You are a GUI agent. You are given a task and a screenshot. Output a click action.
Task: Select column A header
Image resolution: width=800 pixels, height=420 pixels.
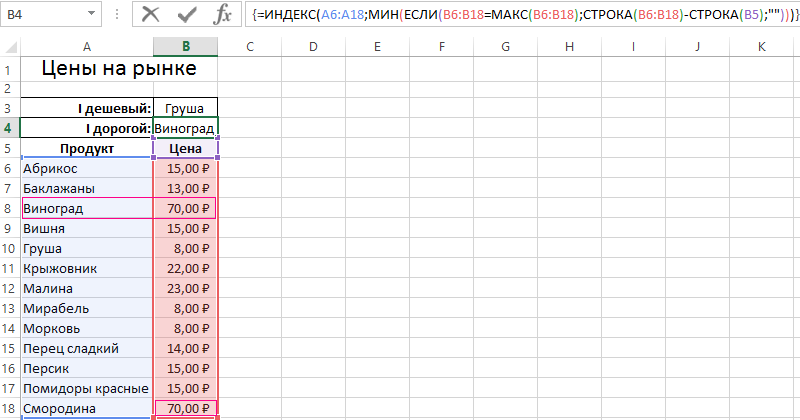(87, 47)
